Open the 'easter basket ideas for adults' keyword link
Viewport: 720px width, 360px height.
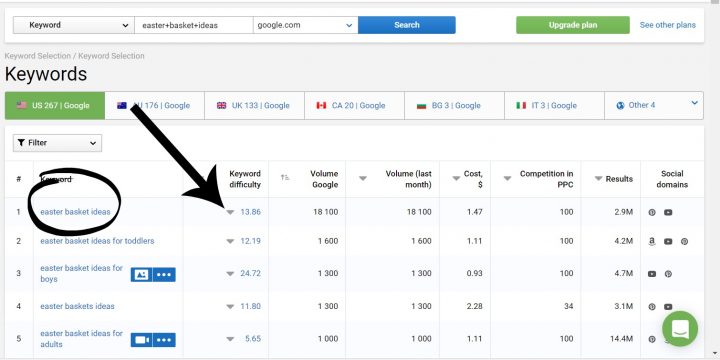[x=82, y=339]
